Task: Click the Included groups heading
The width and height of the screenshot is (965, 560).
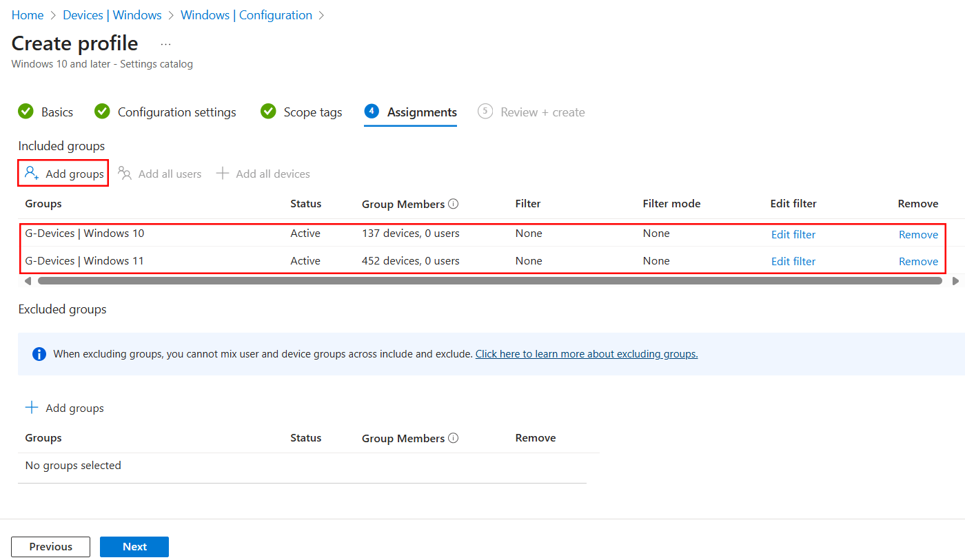Action: 61,145
